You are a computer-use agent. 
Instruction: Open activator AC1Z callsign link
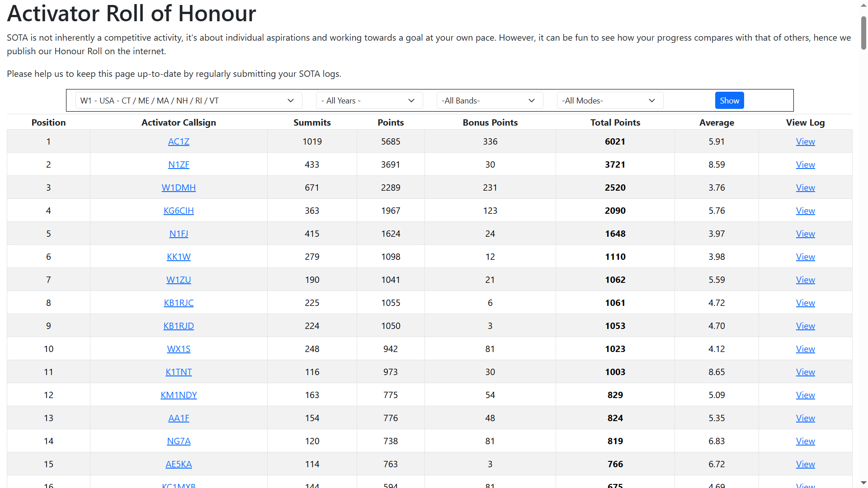coord(179,141)
